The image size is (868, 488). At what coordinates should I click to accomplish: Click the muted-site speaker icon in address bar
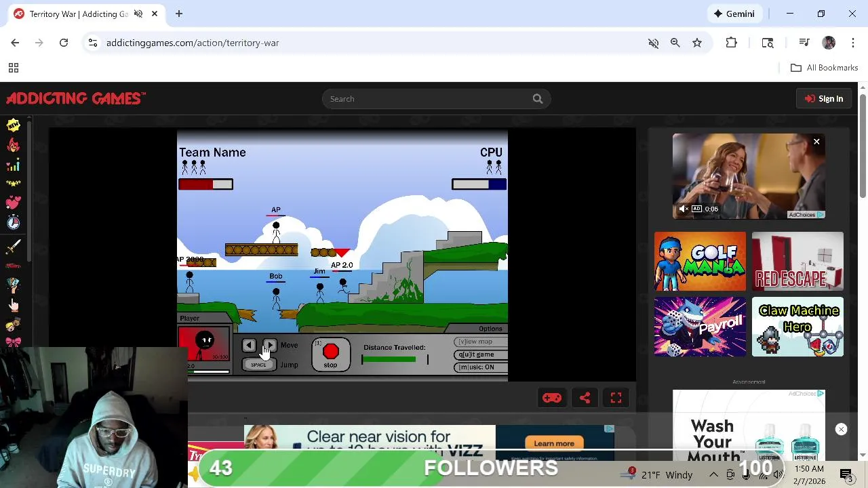(x=653, y=43)
